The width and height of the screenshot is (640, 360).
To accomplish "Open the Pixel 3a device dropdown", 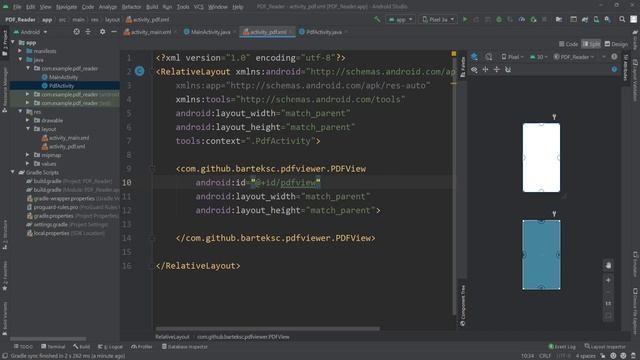I will click(x=438, y=20).
